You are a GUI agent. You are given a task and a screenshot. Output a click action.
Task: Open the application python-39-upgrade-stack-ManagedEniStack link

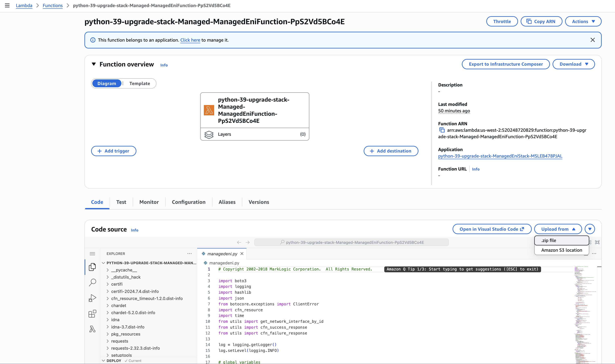tap(500, 156)
